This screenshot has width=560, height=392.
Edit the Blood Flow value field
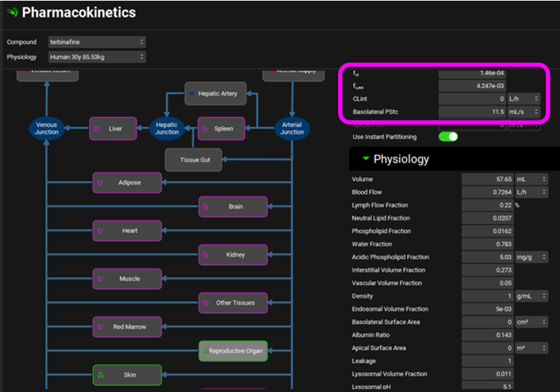tap(488, 193)
